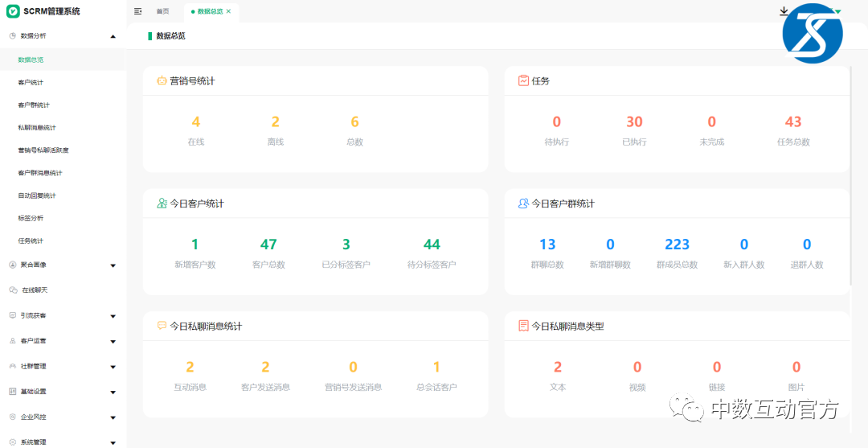Click the 今日客户群统计 card icon
The width and height of the screenshot is (868, 448).
pos(523,203)
